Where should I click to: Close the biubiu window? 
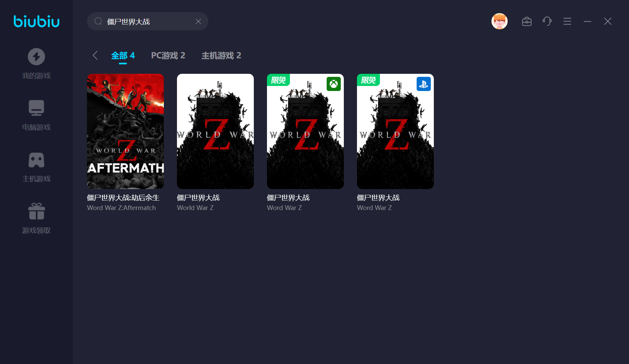(x=608, y=21)
